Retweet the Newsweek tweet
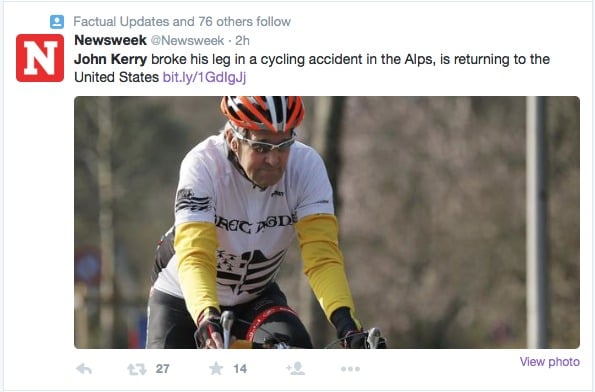Viewport: 595px width, 392px height. click(x=137, y=369)
